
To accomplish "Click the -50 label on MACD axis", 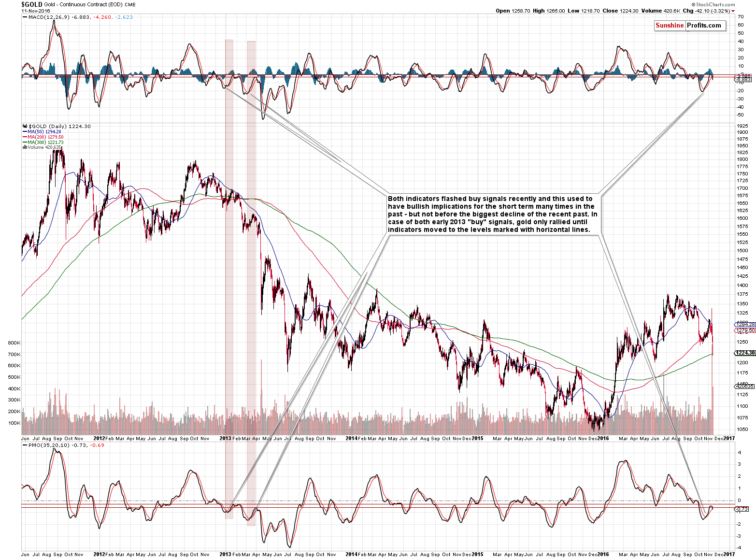I will point(740,115).
